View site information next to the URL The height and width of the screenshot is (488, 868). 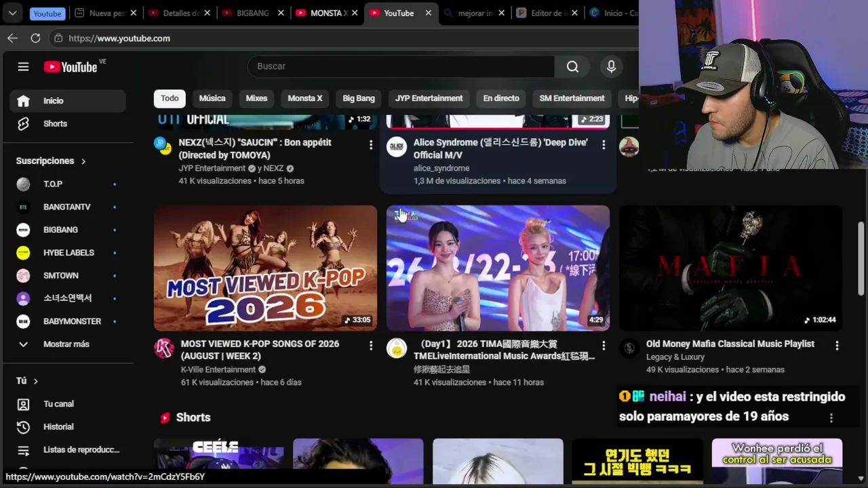(x=58, y=39)
